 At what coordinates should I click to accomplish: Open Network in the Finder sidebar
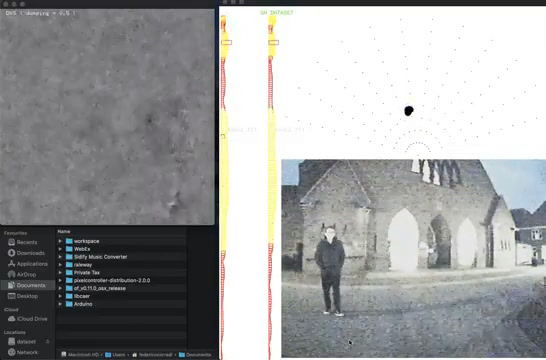pyautogui.click(x=23, y=352)
